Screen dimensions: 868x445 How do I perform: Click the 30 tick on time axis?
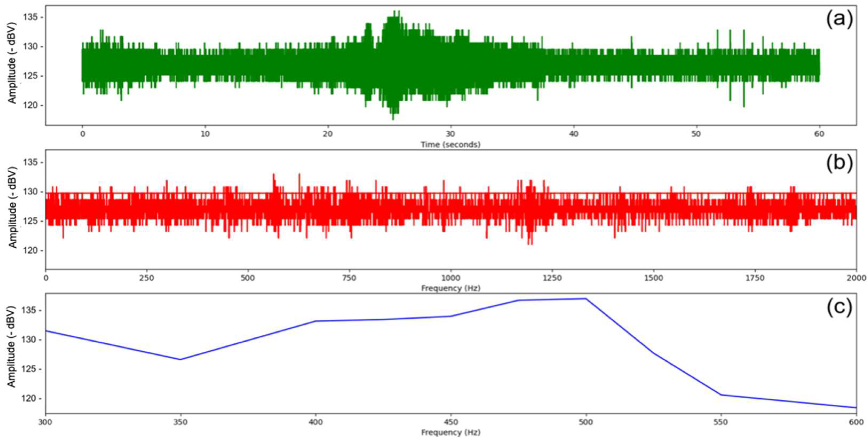pyautogui.click(x=451, y=134)
